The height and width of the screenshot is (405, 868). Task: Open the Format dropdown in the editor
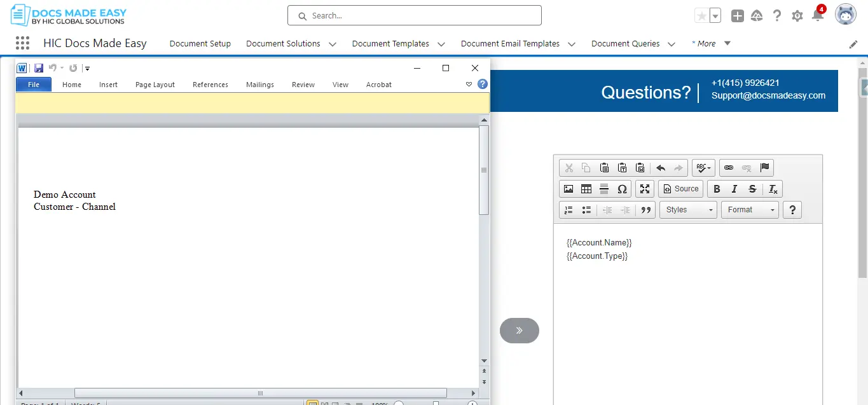pyautogui.click(x=750, y=210)
